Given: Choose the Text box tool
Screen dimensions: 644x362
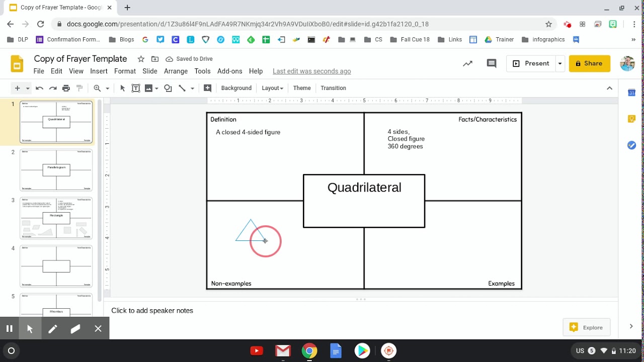Looking at the screenshot, I should [136, 88].
